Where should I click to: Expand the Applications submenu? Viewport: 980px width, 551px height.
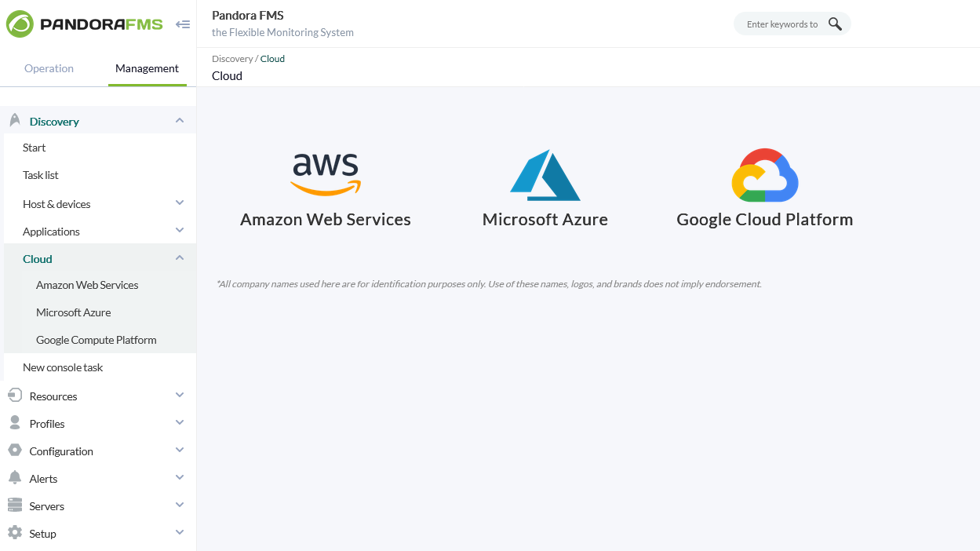click(180, 231)
